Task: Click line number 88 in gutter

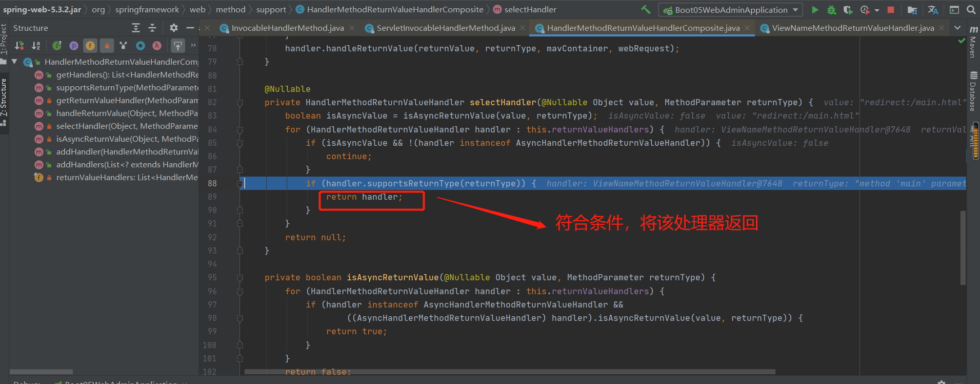Action: (212, 183)
